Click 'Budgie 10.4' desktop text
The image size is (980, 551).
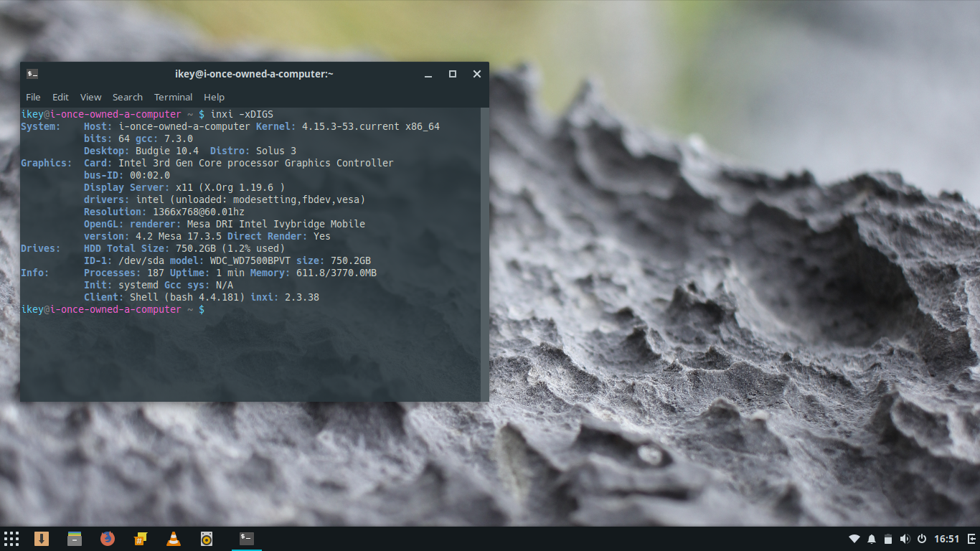click(x=167, y=151)
